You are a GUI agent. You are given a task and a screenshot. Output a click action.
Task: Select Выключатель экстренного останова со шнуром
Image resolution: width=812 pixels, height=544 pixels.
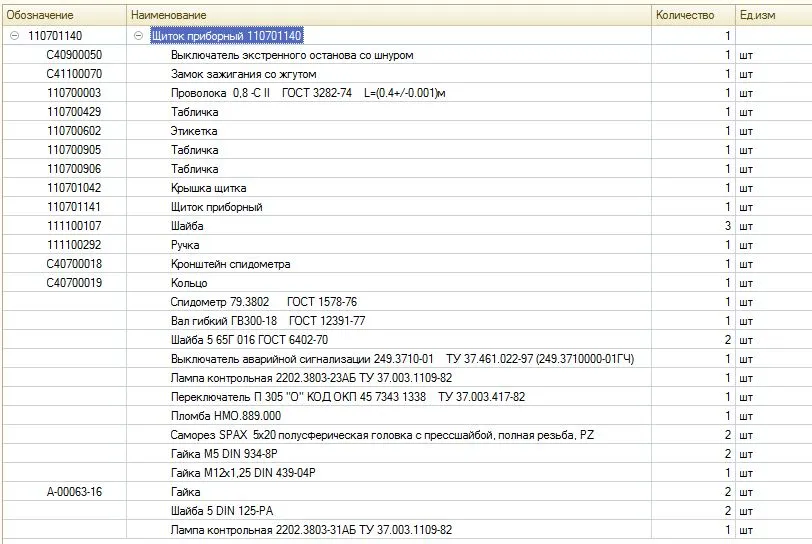(292, 55)
